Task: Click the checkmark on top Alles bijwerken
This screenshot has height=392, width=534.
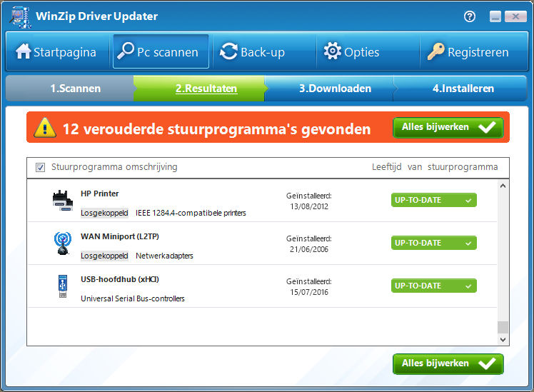Action: pos(487,127)
